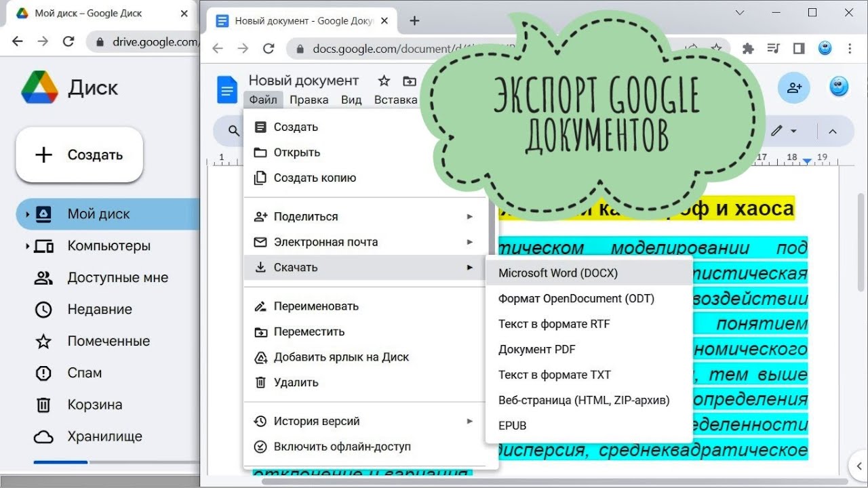This screenshot has width=868, height=488.
Task: Click the Новый документ browser tab
Action: [301, 21]
